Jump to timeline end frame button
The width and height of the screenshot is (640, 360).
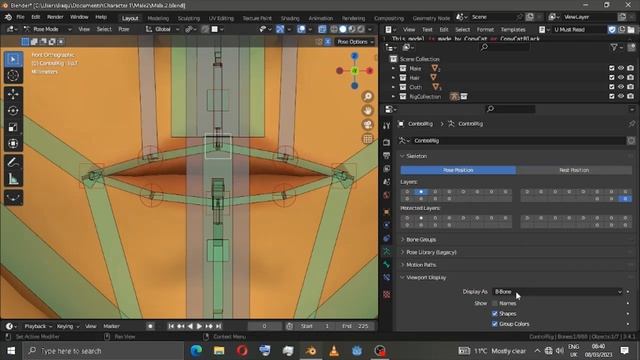pyautogui.click(x=219, y=326)
